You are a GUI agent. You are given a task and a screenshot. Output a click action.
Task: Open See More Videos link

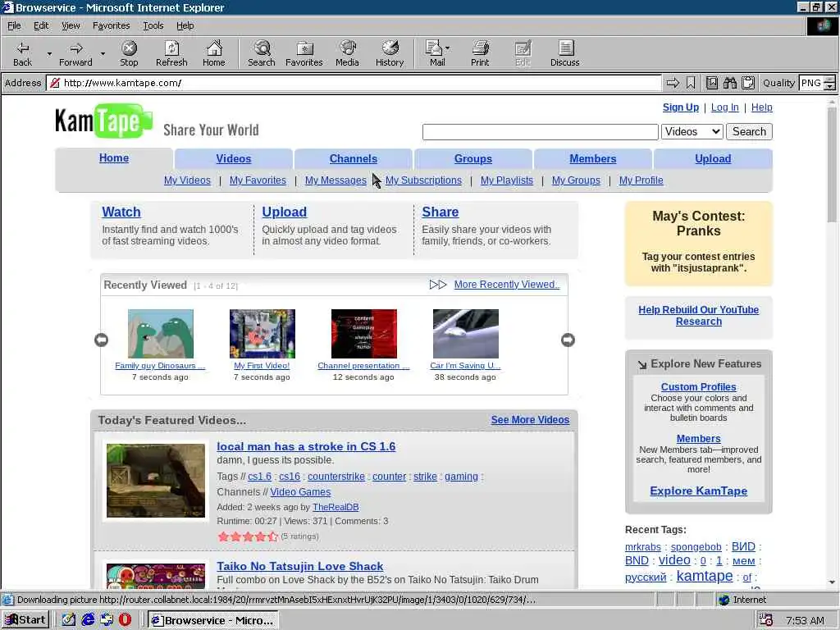point(531,420)
